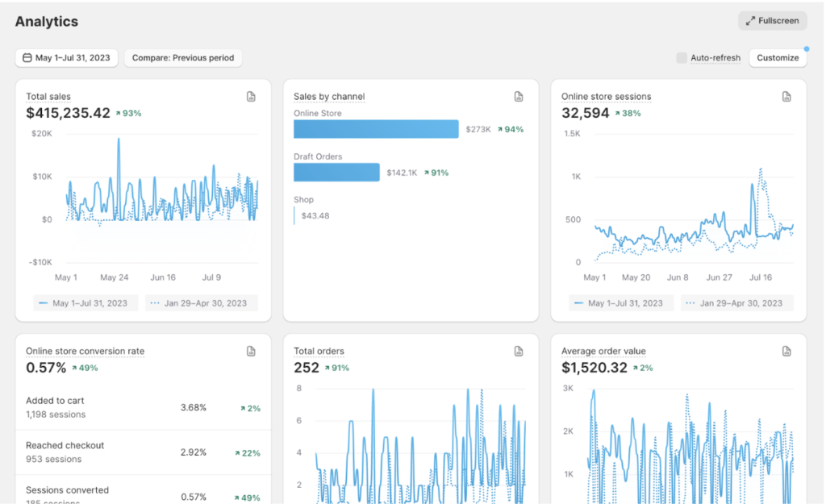Open the May 1–Jul 31, 2023 date picker
The height and width of the screenshot is (504, 826).
[x=67, y=58]
